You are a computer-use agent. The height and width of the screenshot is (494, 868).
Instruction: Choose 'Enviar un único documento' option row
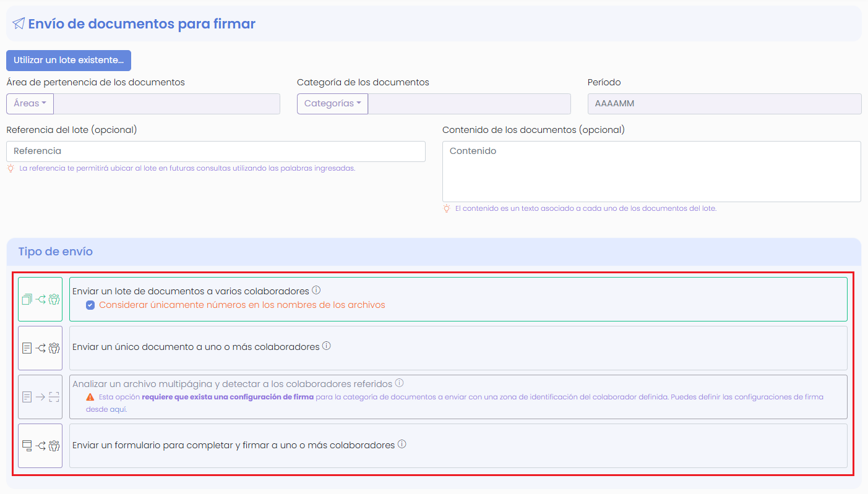click(x=458, y=348)
